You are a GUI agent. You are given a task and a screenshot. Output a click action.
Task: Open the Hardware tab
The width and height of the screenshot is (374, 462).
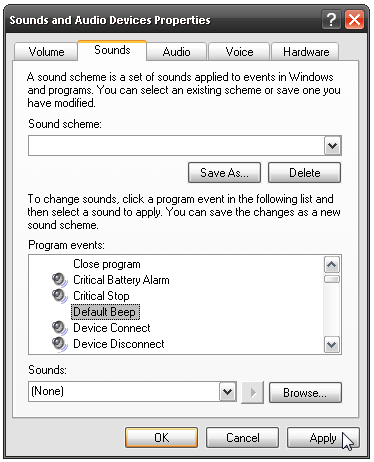point(306,52)
